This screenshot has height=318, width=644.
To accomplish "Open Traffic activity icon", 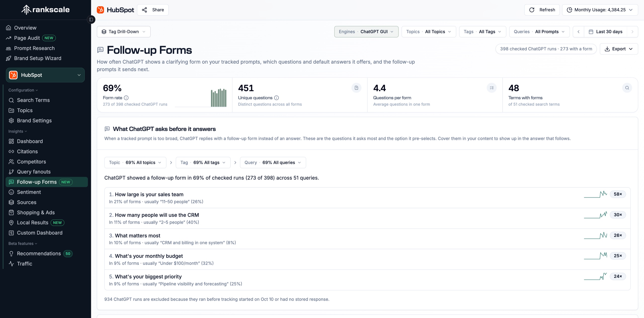I will (11, 264).
